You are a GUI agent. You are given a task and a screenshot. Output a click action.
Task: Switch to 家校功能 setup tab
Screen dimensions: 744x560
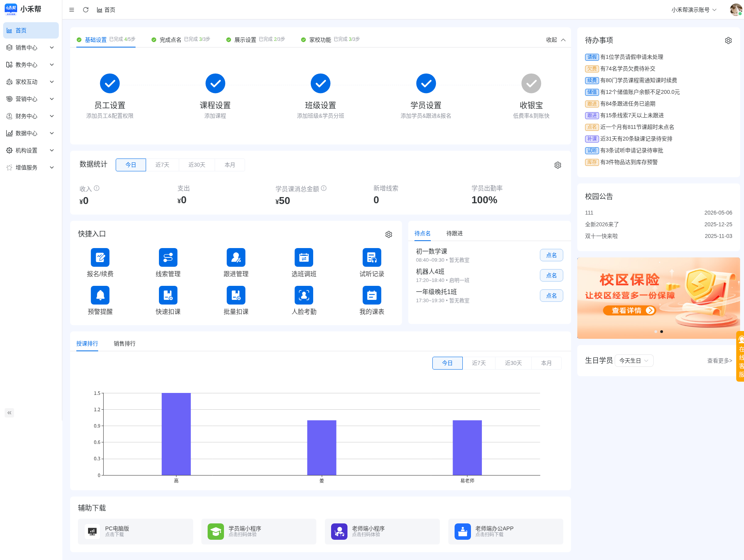pyautogui.click(x=330, y=40)
